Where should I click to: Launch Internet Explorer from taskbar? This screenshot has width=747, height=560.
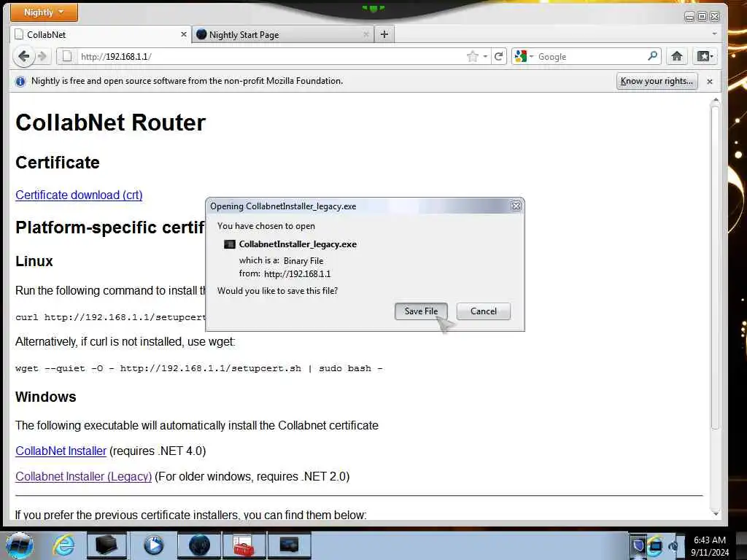pos(63,545)
